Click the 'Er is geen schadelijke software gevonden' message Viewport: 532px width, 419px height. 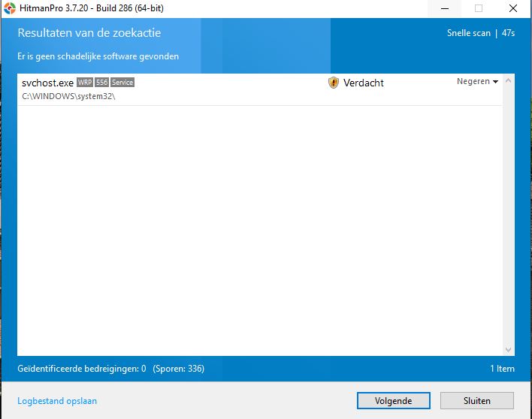[98, 56]
